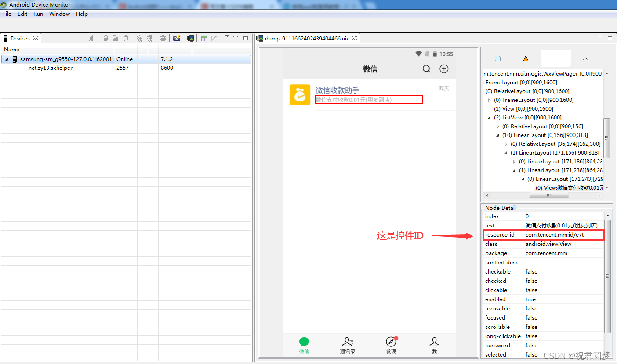The image size is (617, 364).
Task: Select the samsung-sm_g9550 device row
Action: point(126,59)
